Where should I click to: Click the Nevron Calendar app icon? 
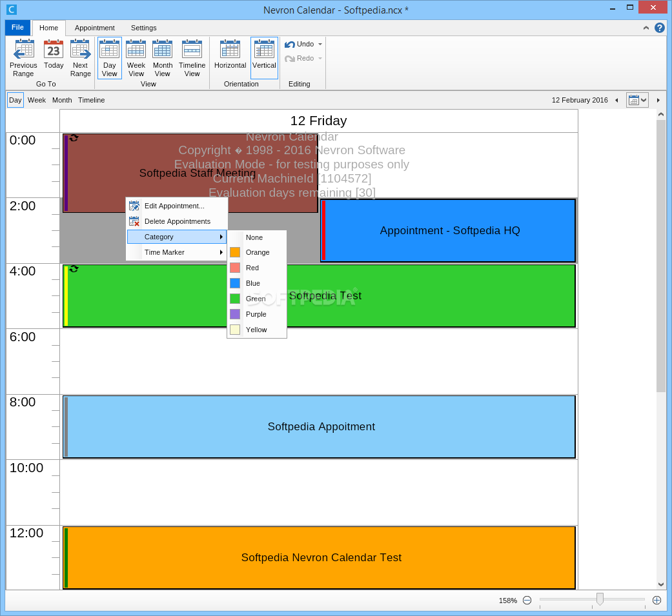(12, 9)
